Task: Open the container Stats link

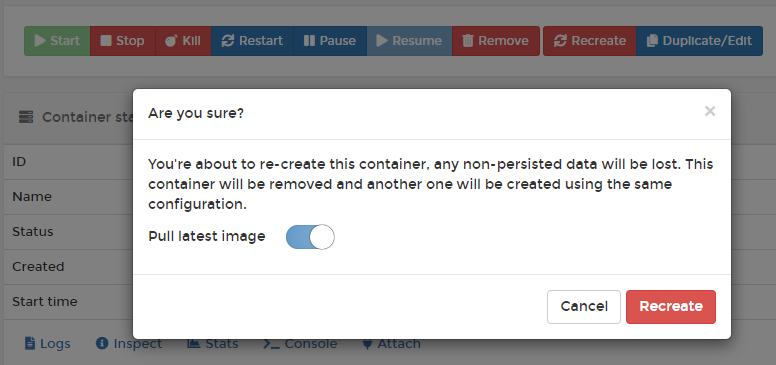Action: coord(213,344)
